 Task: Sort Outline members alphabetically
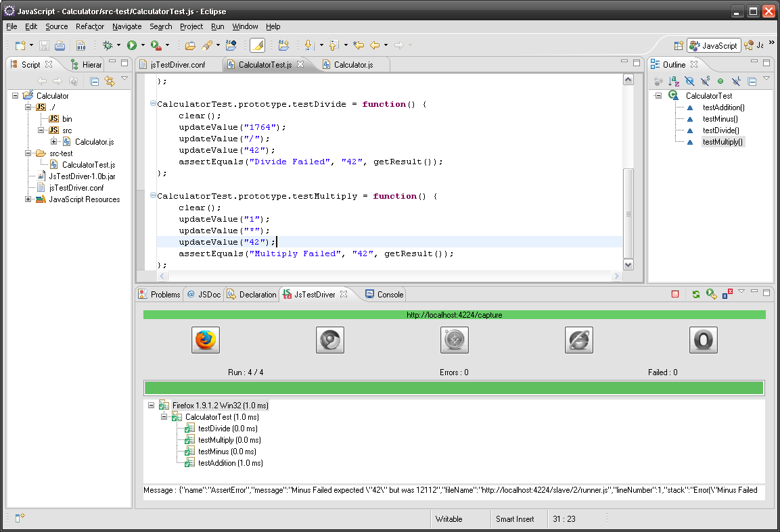click(674, 81)
